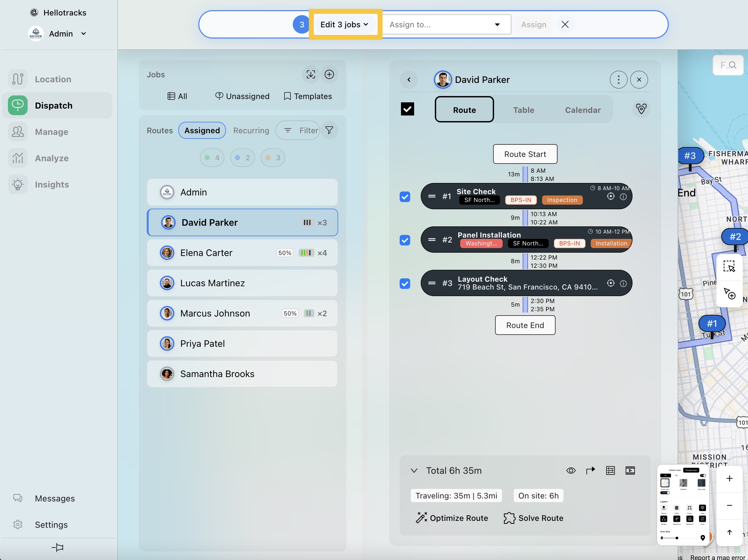Click the locate target icon on Site Check job
The width and height of the screenshot is (748, 560).
[611, 196]
